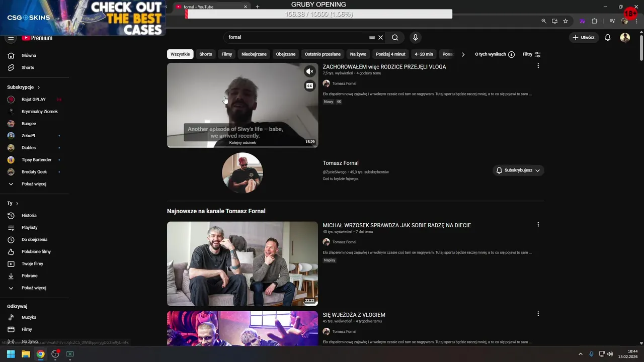This screenshot has width=644, height=362.
Task: Open the Do obejrzenia watch-later list
Action: click(x=34, y=239)
